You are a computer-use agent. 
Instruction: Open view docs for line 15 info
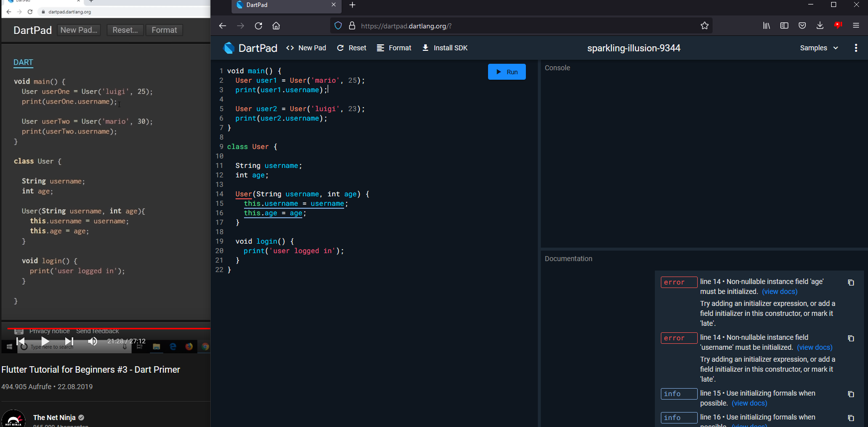[x=749, y=403]
